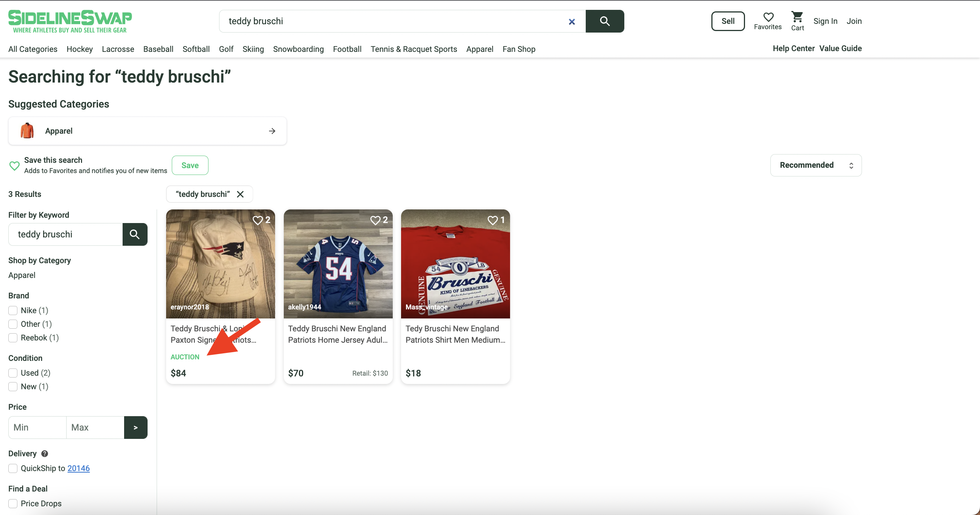Apply price range with the arrow button
Viewport: 980px width, 515px height.
pyautogui.click(x=135, y=427)
